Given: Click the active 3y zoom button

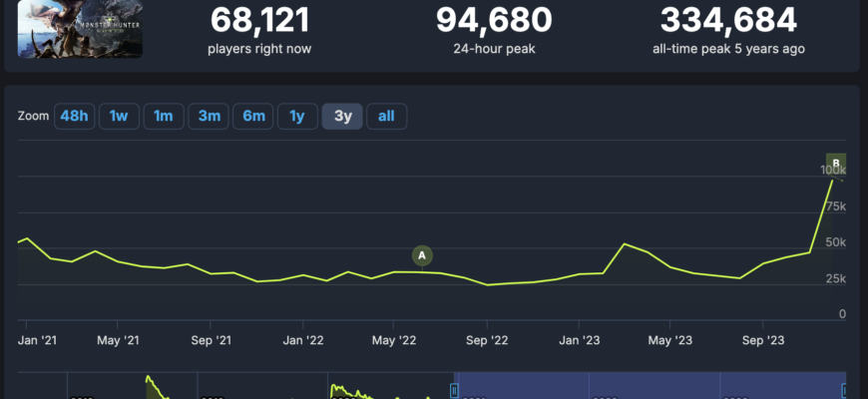Looking at the screenshot, I should [x=342, y=116].
